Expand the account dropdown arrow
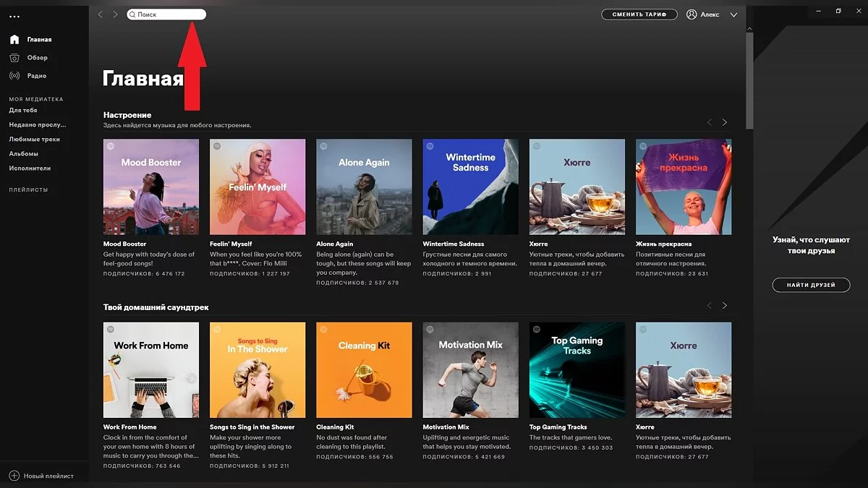This screenshot has width=868, height=488. [733, 14]
